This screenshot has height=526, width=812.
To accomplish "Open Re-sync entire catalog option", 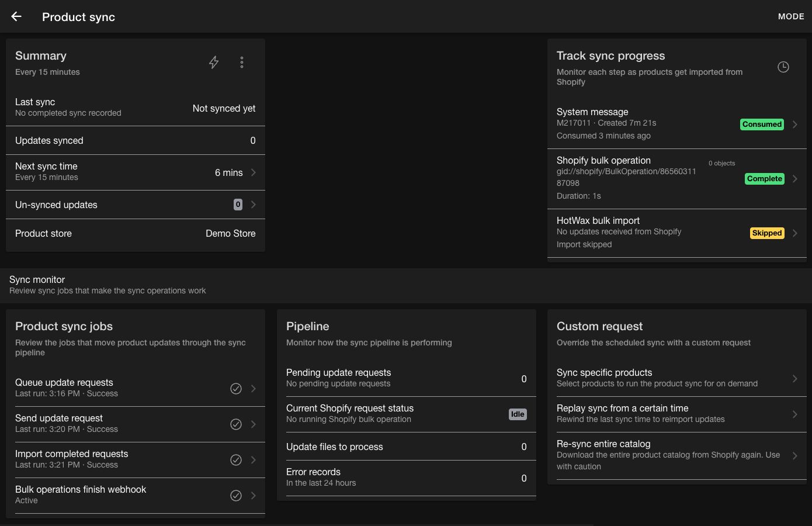I will 677,455.
